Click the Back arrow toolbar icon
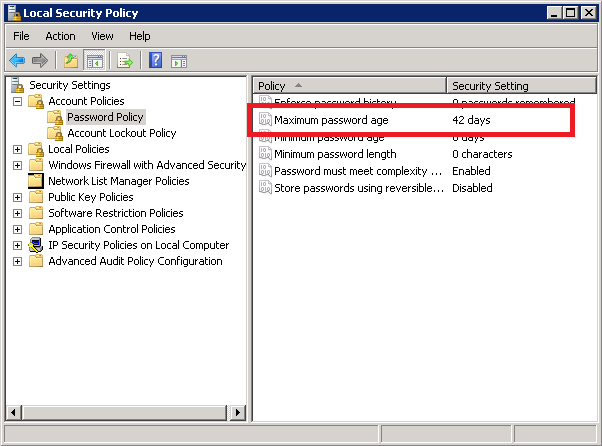Image resolution: width=602 pixels, height=446 pixels. click(x=17, y=61)
